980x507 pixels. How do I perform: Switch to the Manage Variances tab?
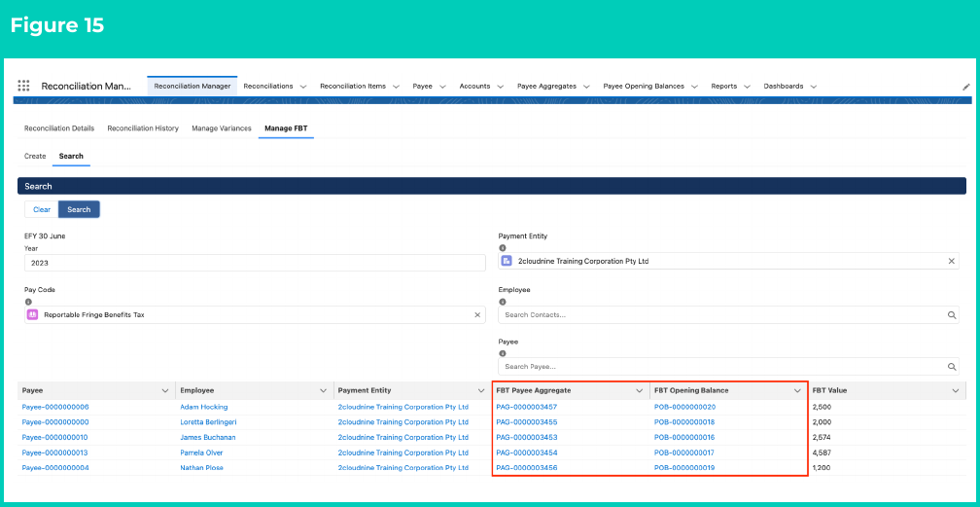coord(222,128)
